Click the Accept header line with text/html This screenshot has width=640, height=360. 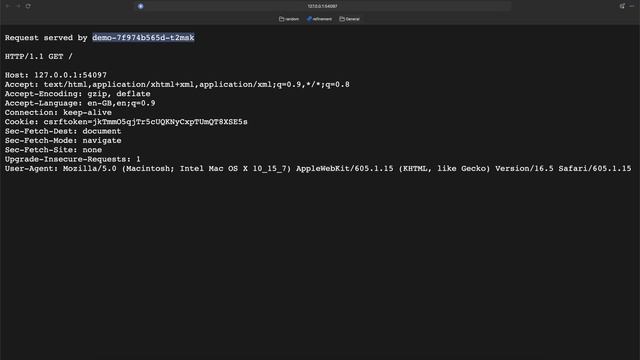[177, 84]
